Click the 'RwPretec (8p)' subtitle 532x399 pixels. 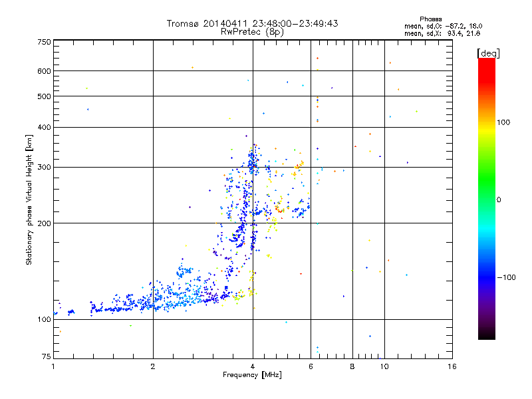tap(252, 32)
